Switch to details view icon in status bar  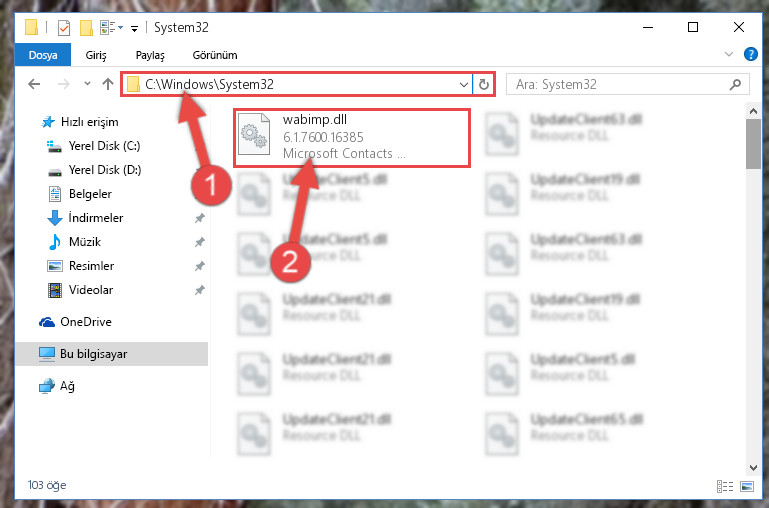725,486
